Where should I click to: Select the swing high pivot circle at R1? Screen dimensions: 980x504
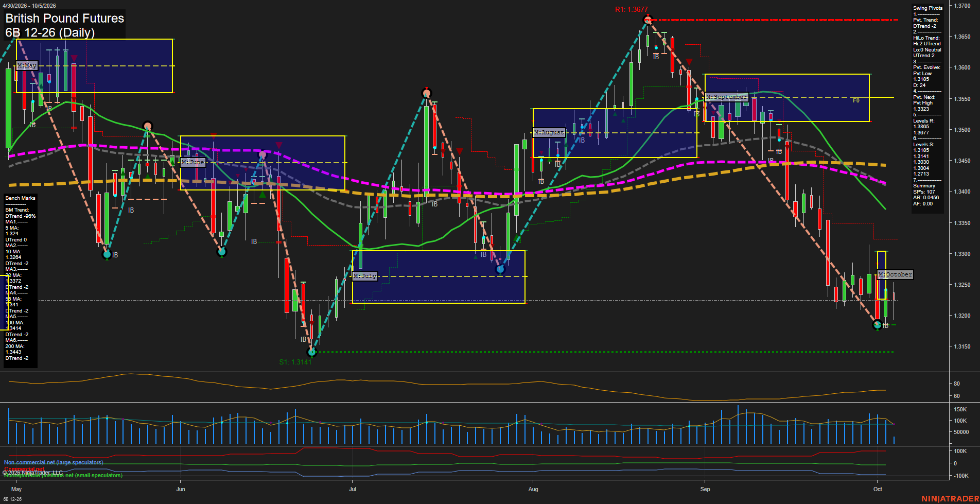click(x=647, y=20)
